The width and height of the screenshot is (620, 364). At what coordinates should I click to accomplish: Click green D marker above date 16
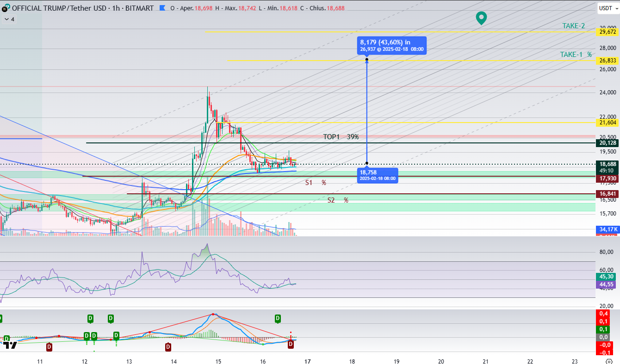278,318
